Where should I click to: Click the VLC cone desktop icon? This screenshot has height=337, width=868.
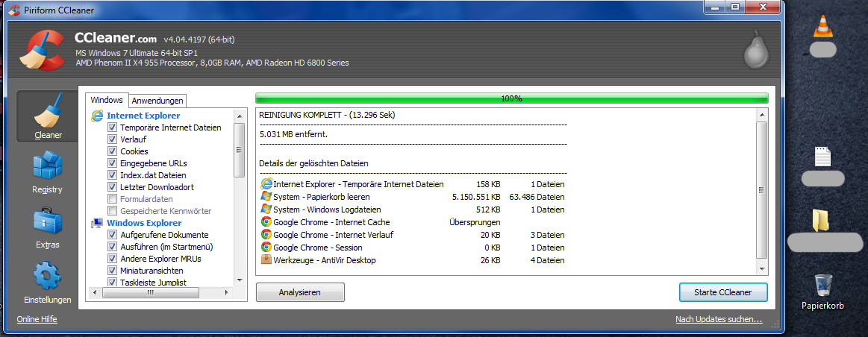coord(822,26)
